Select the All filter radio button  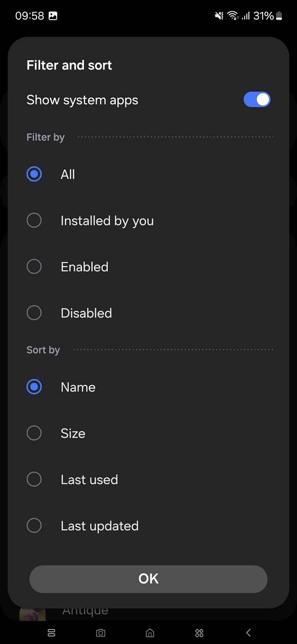coord(34,174)
